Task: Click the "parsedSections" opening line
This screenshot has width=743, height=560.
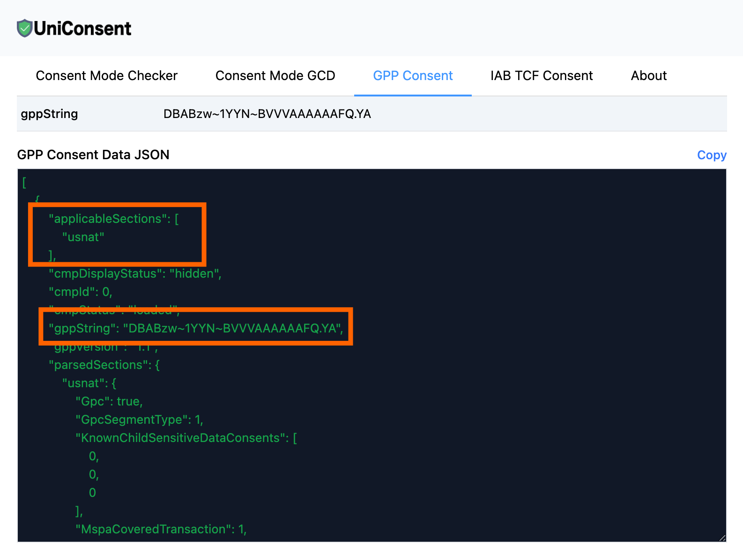Action: (104, 365)
